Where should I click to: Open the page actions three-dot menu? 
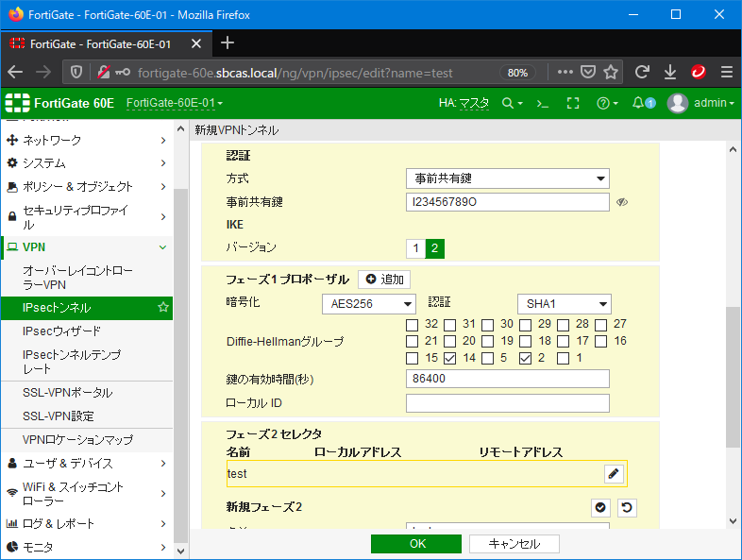click(x=565, y=72)
